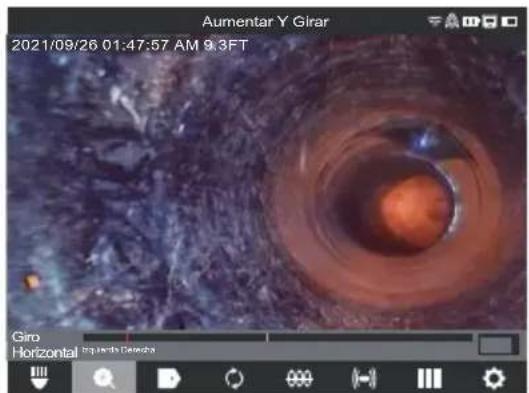Select the zoom and rotate magnifier tool
The width and height of the screenshot is (529, 393).
[x=104, y=378]
